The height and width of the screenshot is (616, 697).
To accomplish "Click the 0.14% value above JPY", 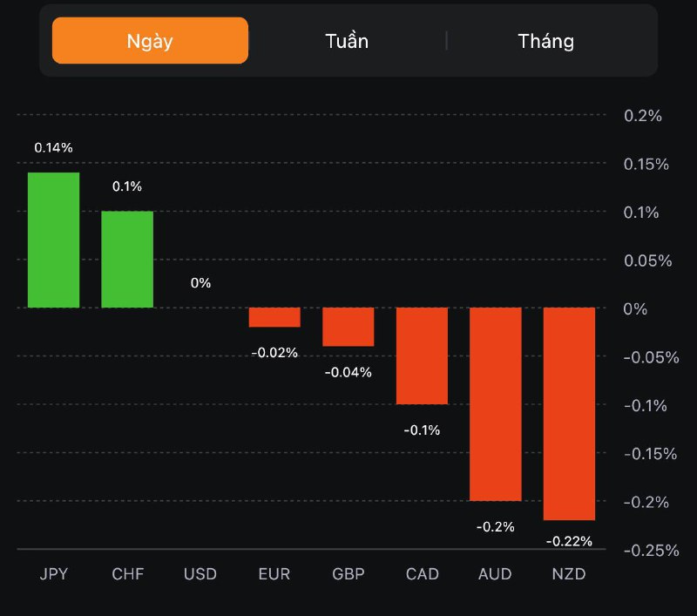I will click(53, 148).
